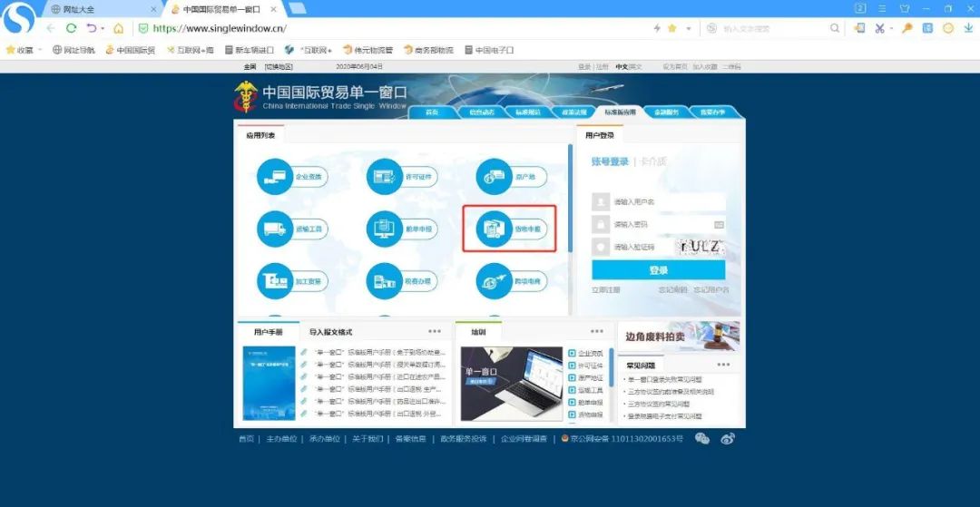The width and height of the screenshot is (980, 507).
Task: Click the password virtual keyboard icon
Action: 719,224
